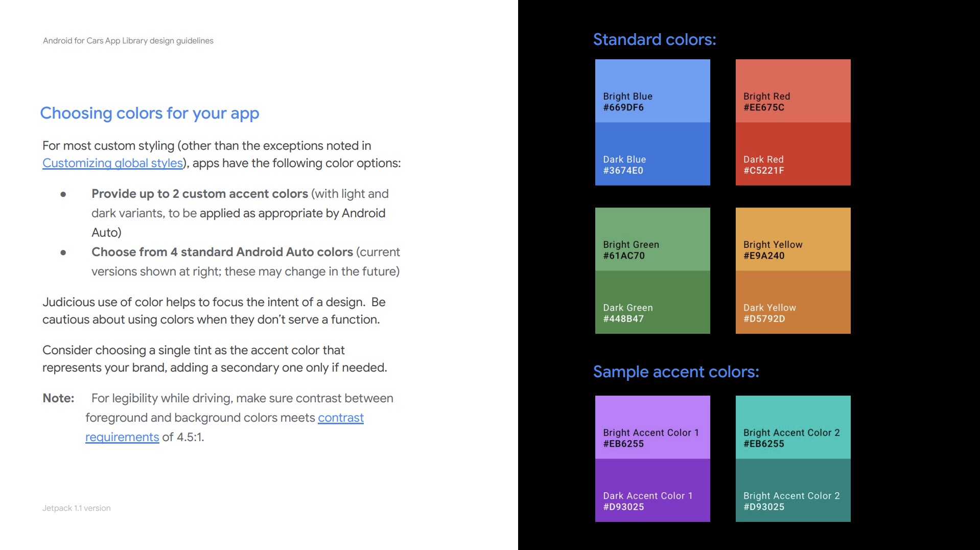980x550 pixels.
Task: Click the 'Judicious use of color' paragraph
Action: coord(214,311)
